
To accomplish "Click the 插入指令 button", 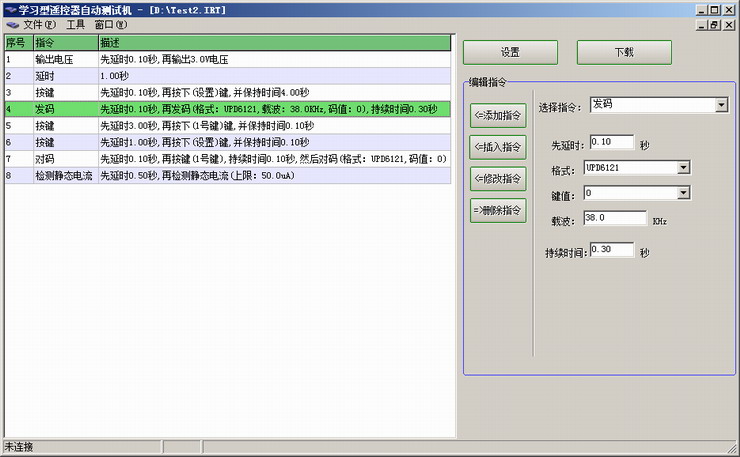I will pyautogui.click(x=498, y=147).
